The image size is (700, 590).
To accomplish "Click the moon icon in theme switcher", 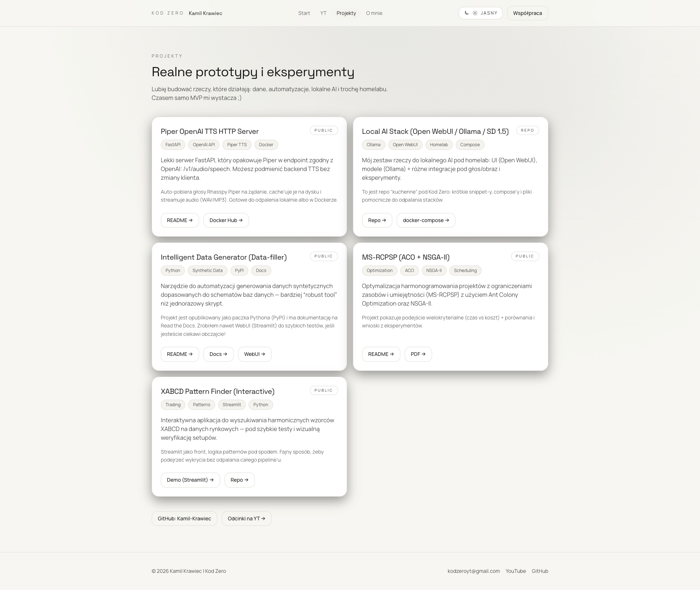I will coord(467,13).
